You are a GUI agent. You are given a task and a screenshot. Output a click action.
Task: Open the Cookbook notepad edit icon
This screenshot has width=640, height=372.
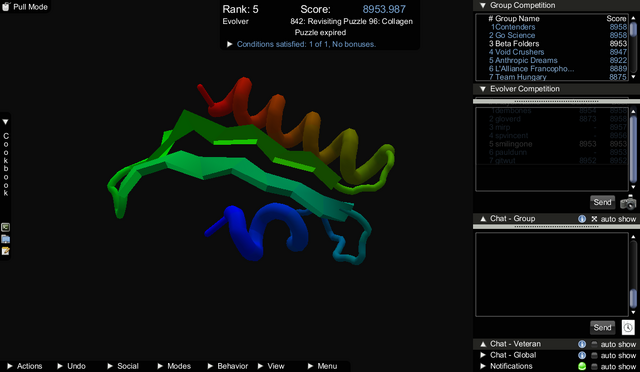pyautogui.click(x=5, y=251)
